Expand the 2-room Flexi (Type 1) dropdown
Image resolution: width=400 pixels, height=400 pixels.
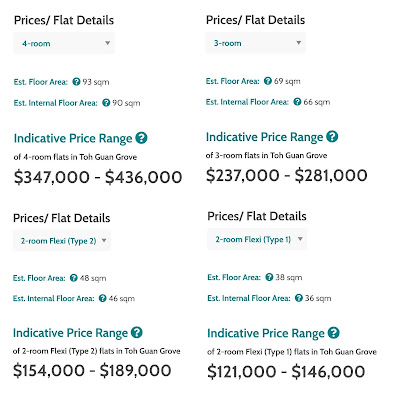coord(257,239)
